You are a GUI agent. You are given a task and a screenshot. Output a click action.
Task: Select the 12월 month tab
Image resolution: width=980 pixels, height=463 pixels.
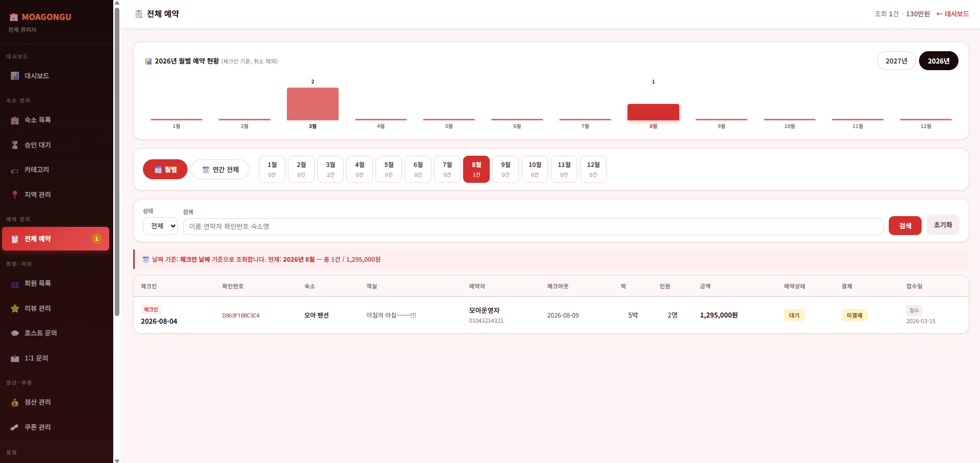pyautogui.click(x=593, y=169)
